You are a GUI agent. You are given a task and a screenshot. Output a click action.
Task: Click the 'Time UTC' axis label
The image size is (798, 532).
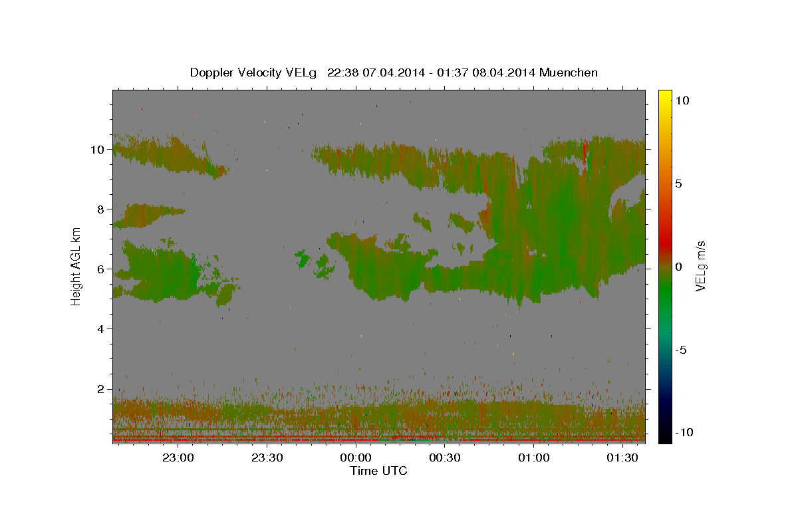[378, 471]
